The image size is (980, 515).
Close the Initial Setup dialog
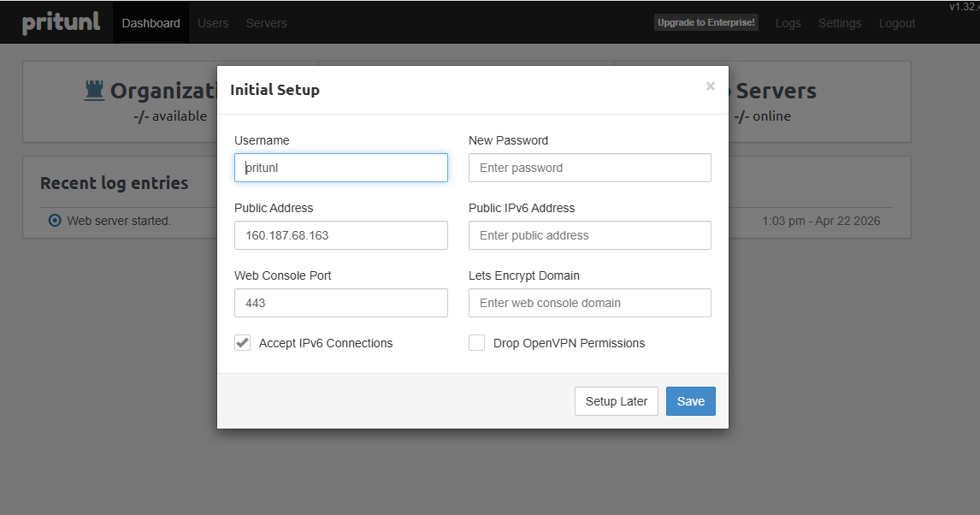[x=710, y=86]
